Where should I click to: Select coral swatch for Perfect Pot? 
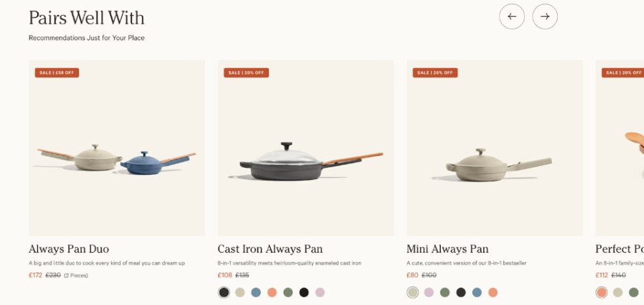pyautogui.click(x=602, y=293)
